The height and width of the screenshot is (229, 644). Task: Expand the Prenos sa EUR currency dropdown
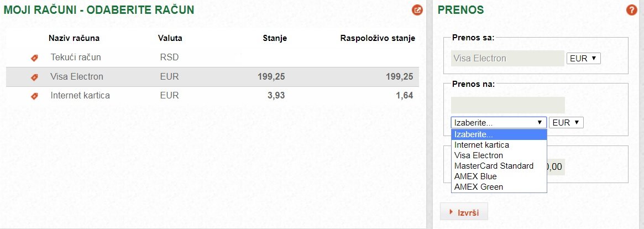(x=583, y=59)
